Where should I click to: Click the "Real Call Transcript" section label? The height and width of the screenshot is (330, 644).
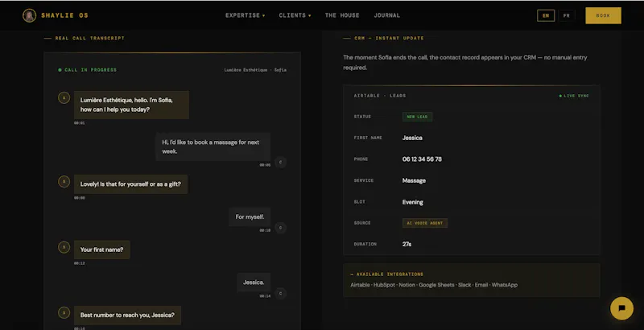tap(85, 38)
